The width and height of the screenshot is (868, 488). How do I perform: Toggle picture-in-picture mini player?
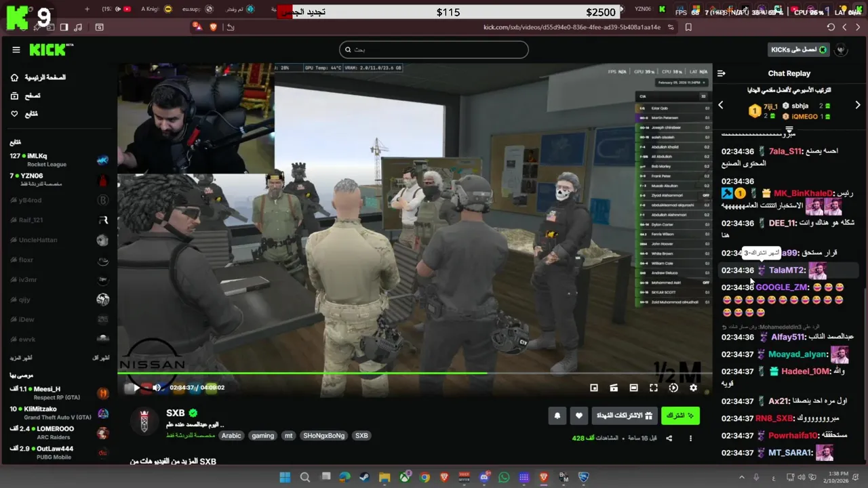tap(594, 388)
